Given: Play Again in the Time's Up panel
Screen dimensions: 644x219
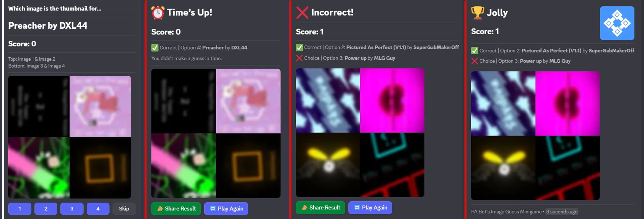Looking at the screenshot, I should point(226,208).
